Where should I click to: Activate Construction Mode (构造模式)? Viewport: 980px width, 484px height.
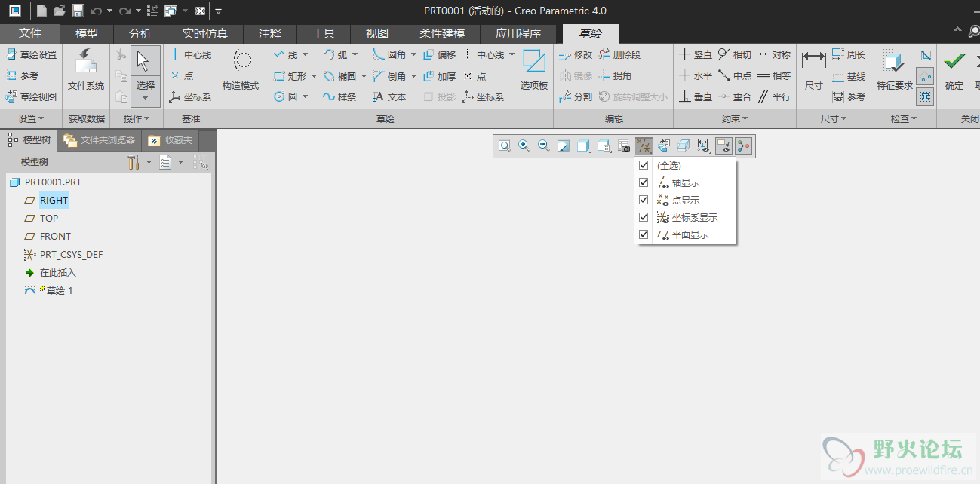coord(241,71)
